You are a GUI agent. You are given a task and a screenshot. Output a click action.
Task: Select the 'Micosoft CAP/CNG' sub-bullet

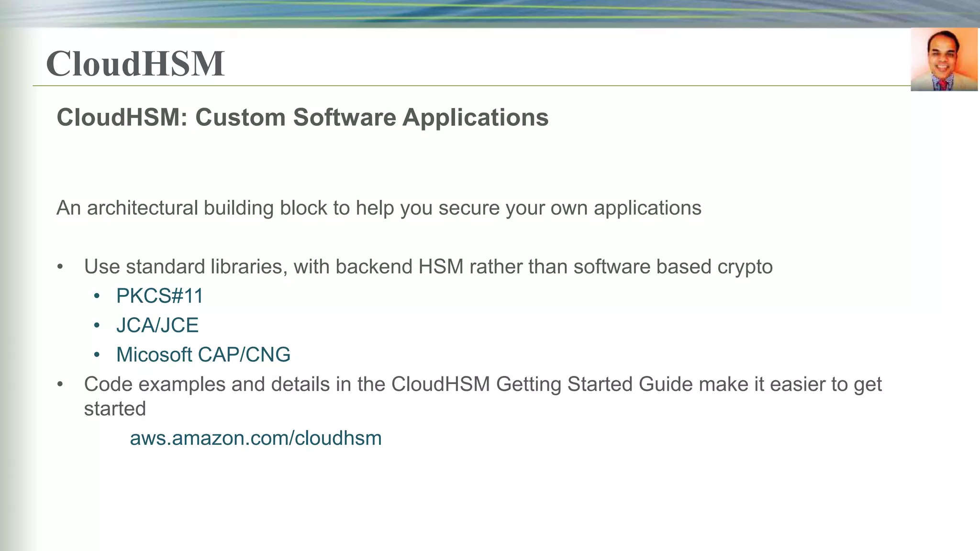(203, 355)
